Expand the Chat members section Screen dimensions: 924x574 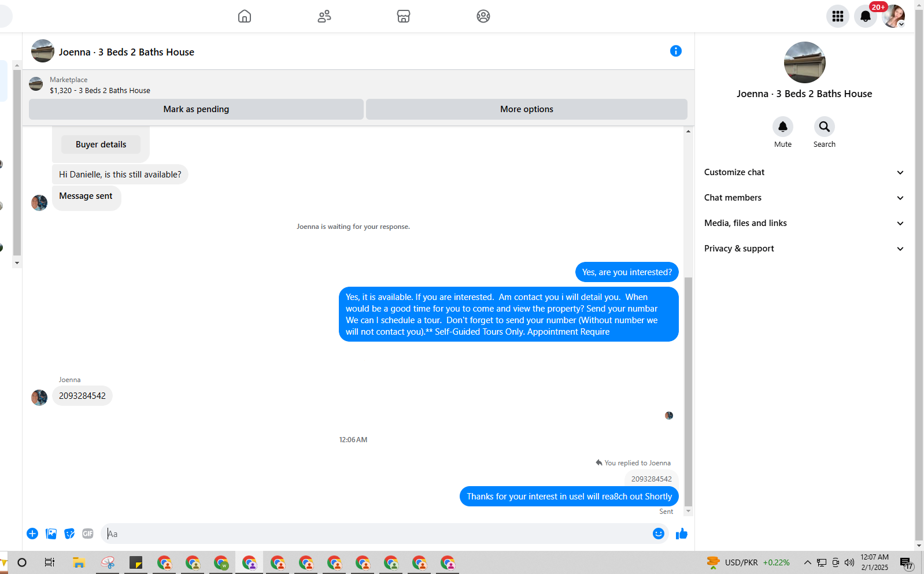pos(804,198)
